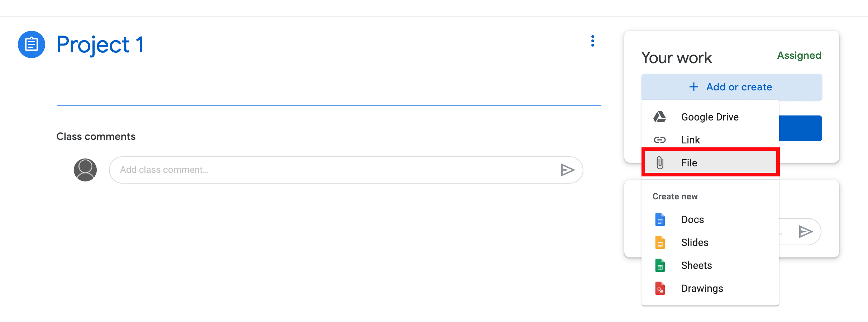The width and height of the screenshot is (868, 322).
Task: Select the Sheets creation icon
Action: pyautogui.click(x=659, y=265)
